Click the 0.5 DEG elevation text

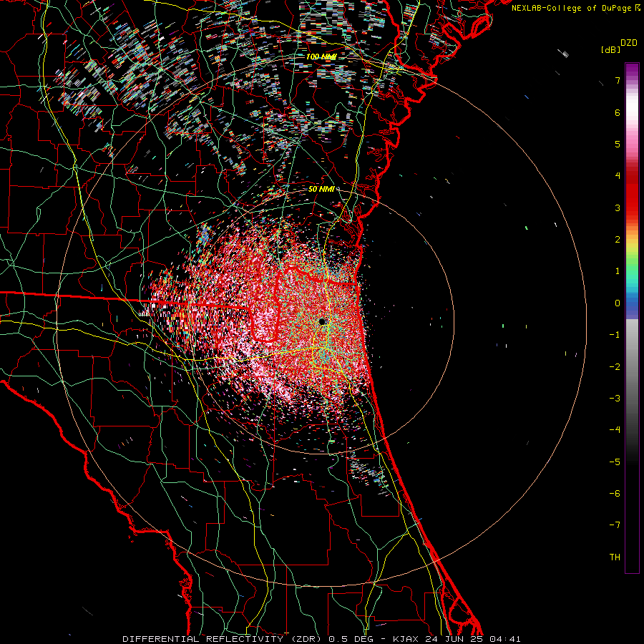(351, 639)
